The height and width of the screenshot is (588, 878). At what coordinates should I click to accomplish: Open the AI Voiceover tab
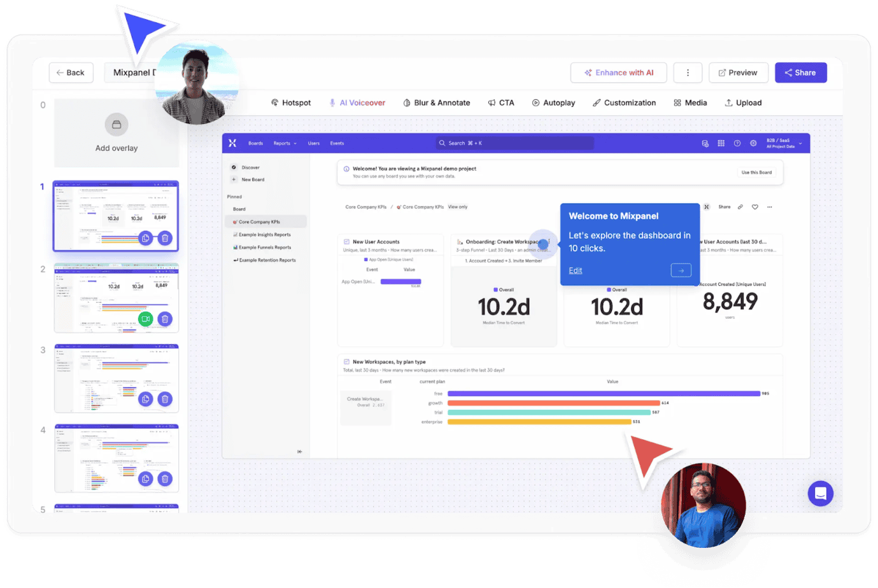357,102
